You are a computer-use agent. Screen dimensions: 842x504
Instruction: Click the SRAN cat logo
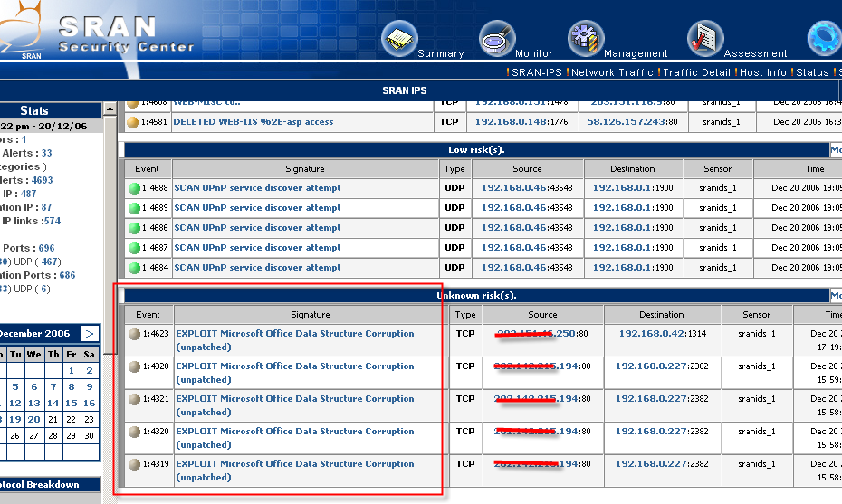pyautogui.click(x=21, y=30)
